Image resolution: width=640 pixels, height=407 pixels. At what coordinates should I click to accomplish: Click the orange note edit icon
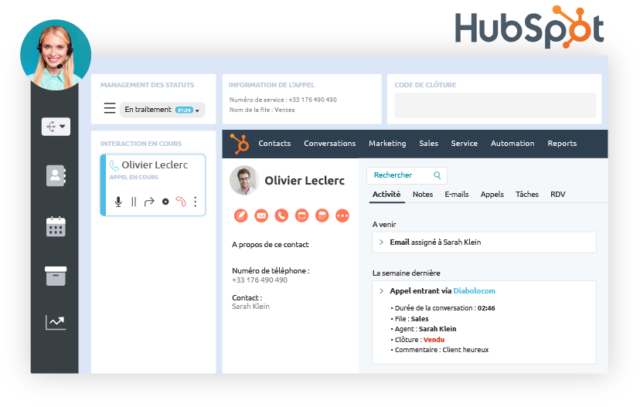click(241, 216)
